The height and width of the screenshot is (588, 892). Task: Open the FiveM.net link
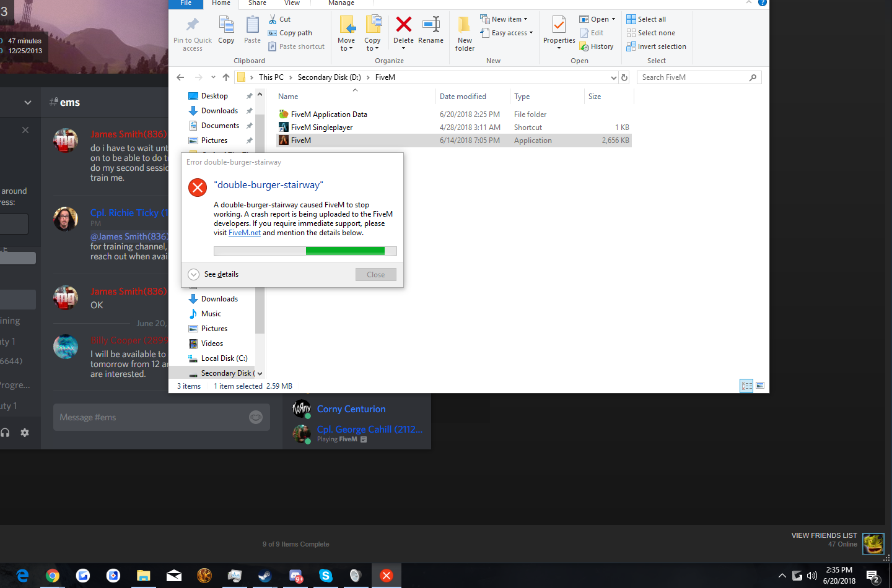pos(245,233)
